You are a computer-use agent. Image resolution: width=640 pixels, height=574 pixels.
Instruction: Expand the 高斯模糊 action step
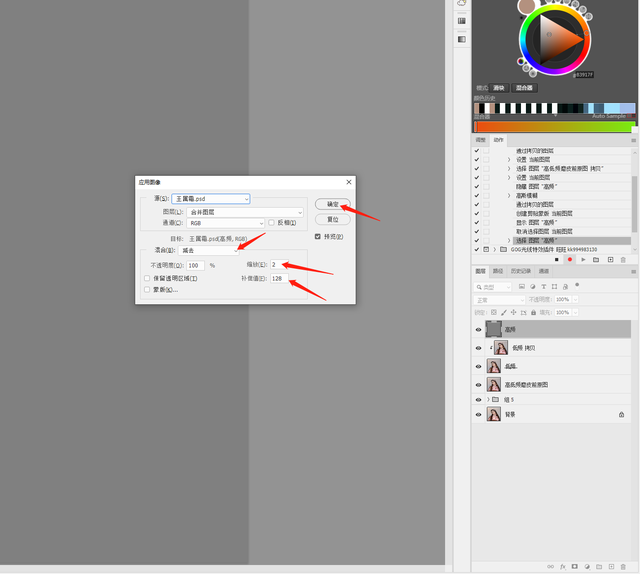[509, 196]
